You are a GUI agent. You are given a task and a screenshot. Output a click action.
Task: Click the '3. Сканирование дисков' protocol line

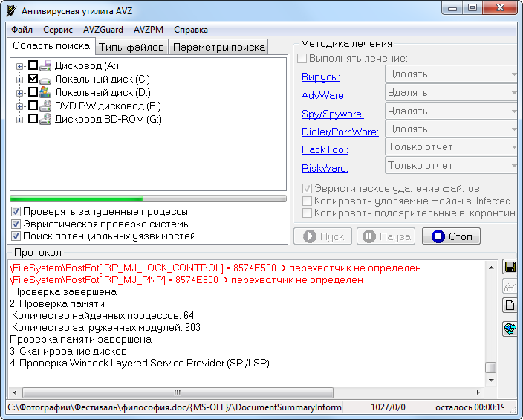68,351
